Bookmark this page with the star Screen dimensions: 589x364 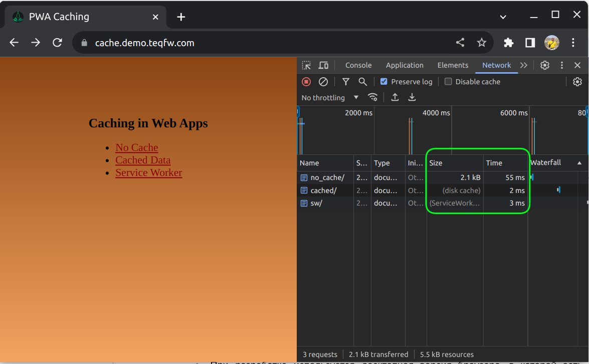[x=482, y=43]
